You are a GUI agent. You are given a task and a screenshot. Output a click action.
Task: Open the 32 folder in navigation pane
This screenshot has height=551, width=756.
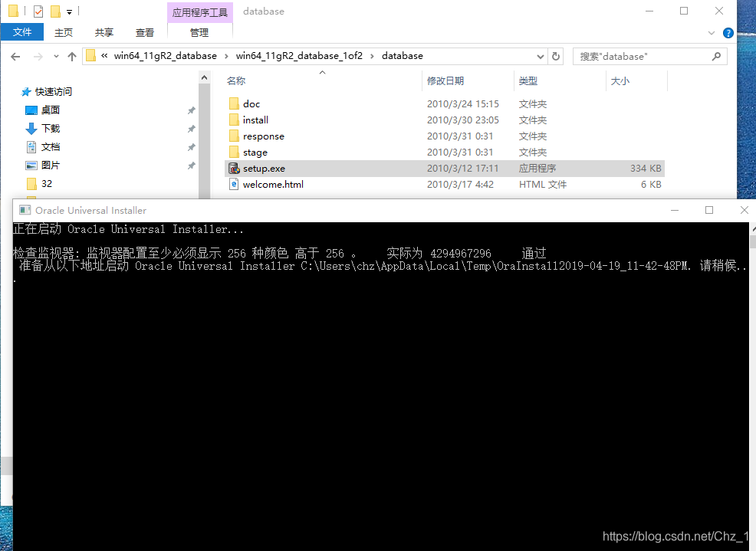point(46,184)
